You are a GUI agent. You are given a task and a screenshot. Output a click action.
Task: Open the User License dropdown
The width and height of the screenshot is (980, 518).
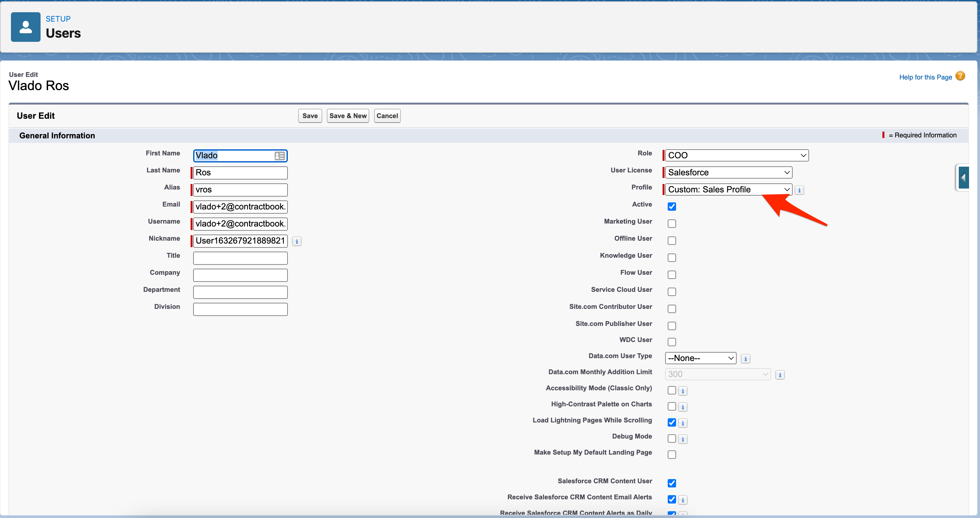coord(728,173)
